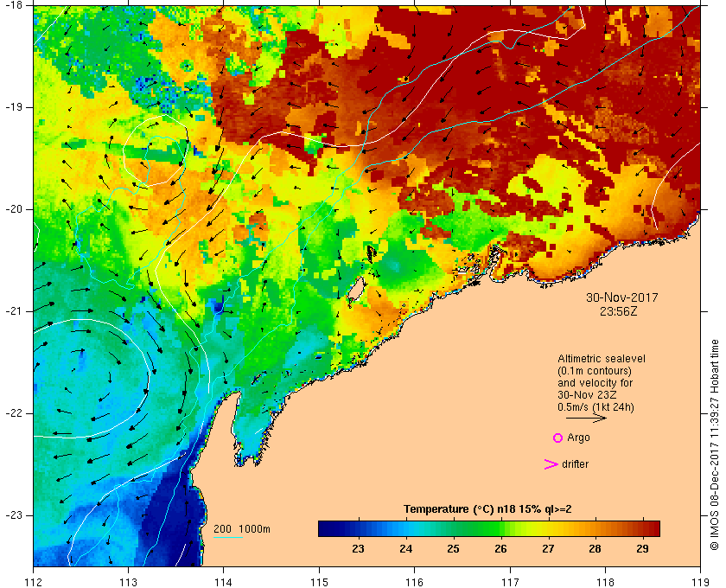Click the small white closed sea-level contour near 113.3, -19.4

[156, 150]
